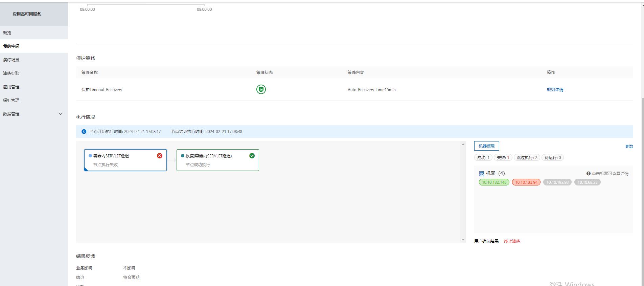Expand the 数据管理 submenu chevron

[x=61, y=114]
